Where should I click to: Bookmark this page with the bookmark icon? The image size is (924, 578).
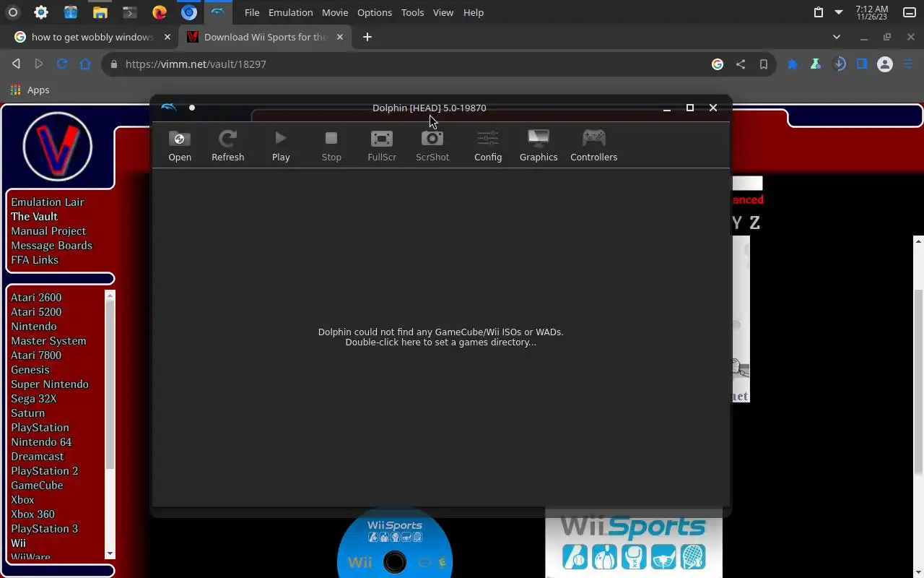(x=764, y=64)
